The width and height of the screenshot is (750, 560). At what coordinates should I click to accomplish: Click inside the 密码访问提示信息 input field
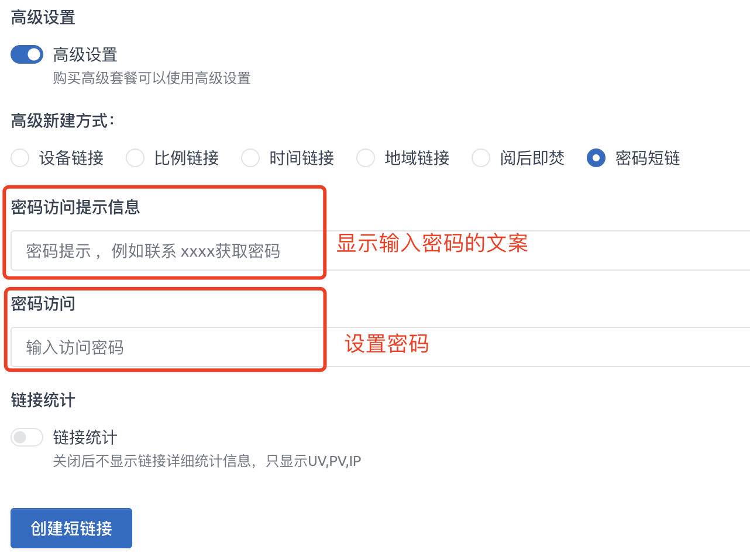pos(152,251)
